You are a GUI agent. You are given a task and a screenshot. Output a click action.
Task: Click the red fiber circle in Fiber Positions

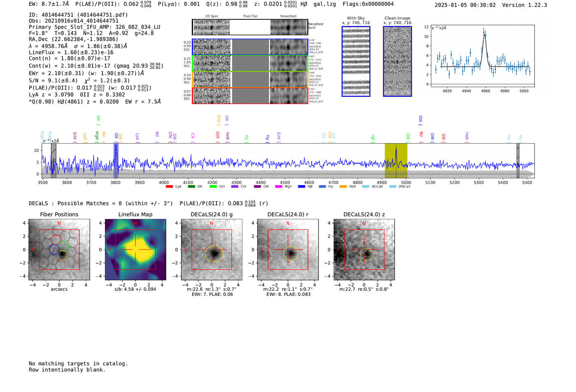click(56, 240)
